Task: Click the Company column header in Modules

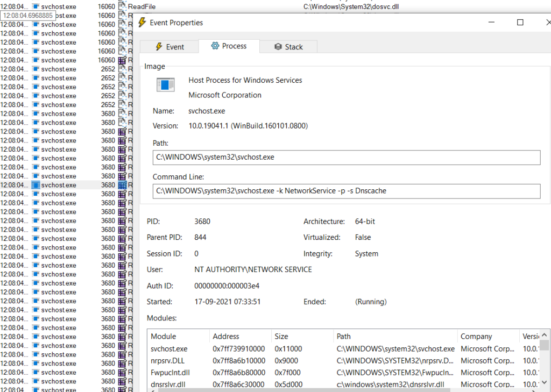Action: [487, 337]
